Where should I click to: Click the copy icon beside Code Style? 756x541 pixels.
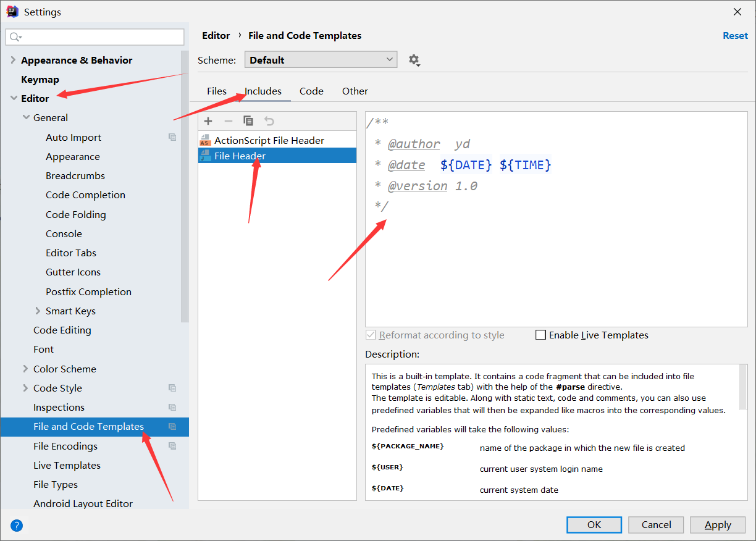click(x=172, y=388)
